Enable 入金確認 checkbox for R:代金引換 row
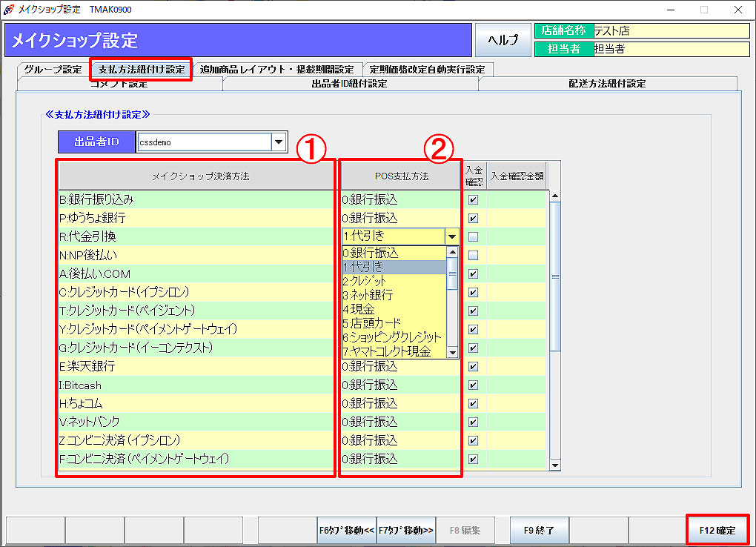The image size is (756, 547). pyautogui.click(x=473, y=236)
